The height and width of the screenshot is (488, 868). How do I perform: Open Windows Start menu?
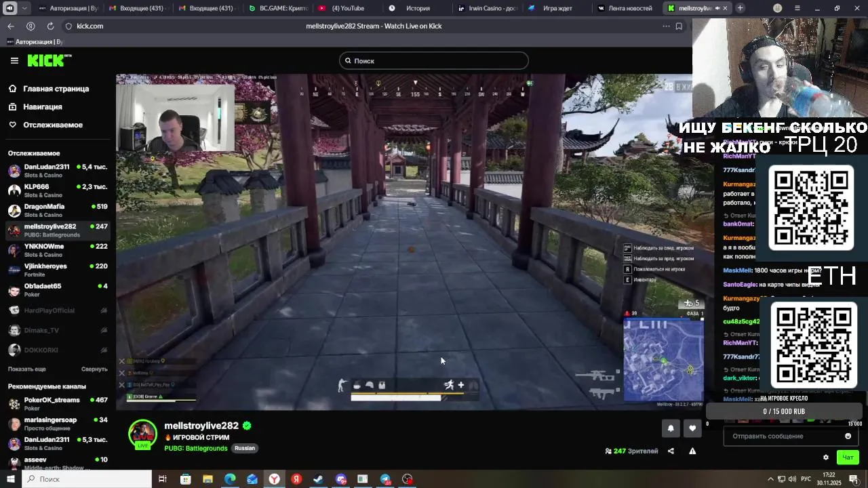point(10,479)
